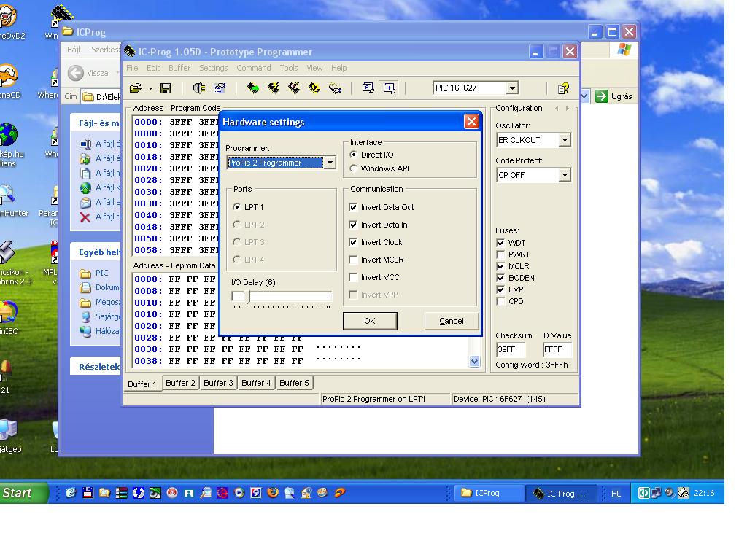
Task: Open Hardware chip toolbar icon
Action: pyautogui.click(x=199, y=88)
